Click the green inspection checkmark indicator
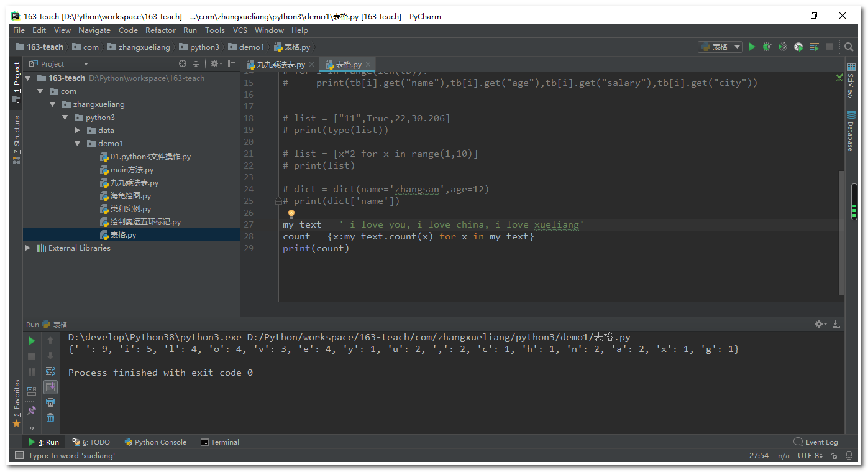This screenshot has width=868, height=472. [x=839, y=77]
